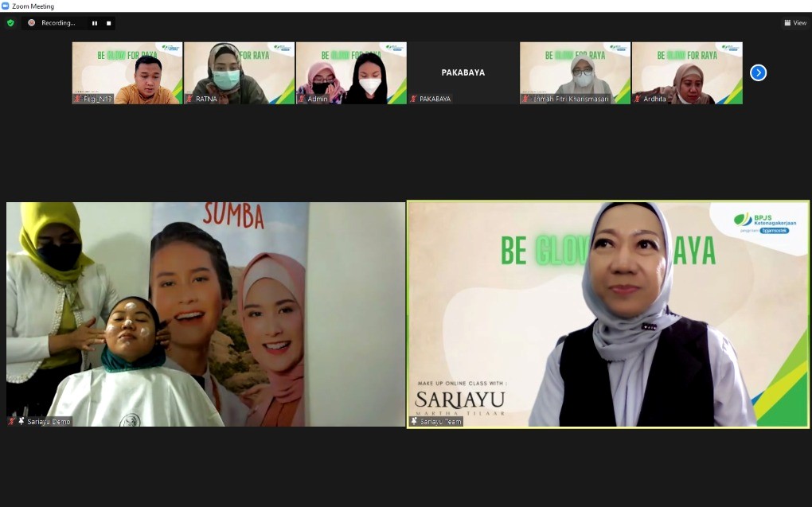Click the red Recording indicator icon
812x507 pixels.
(x=32, y=23)
